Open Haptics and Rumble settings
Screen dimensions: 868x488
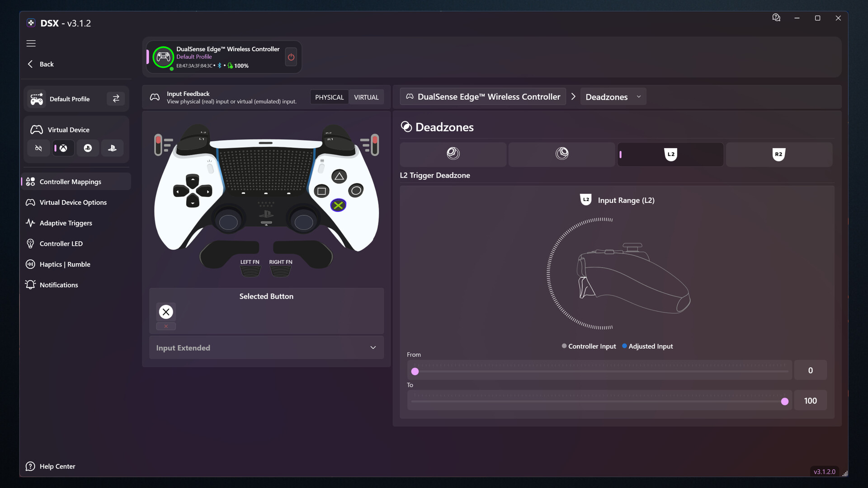[65, 264]
